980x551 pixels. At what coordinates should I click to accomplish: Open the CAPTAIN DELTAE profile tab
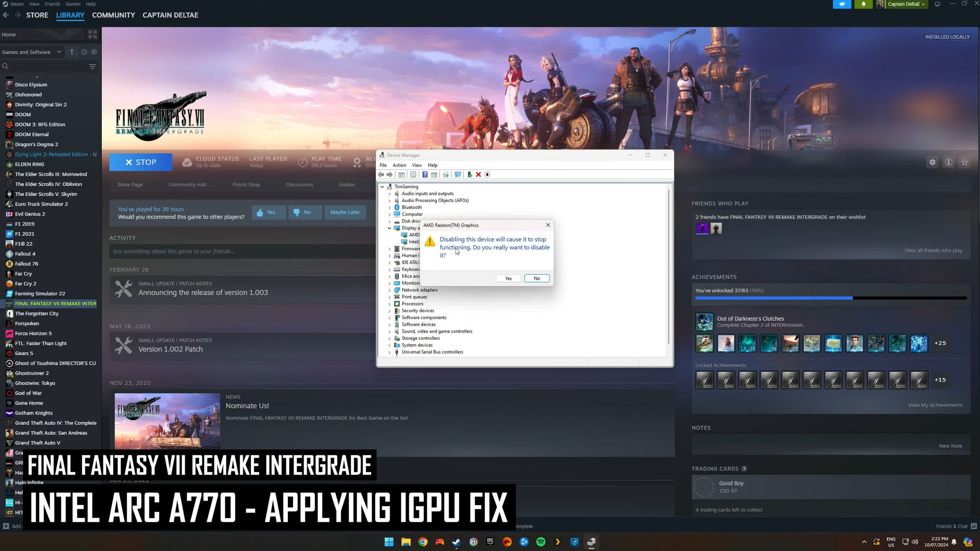170,15
